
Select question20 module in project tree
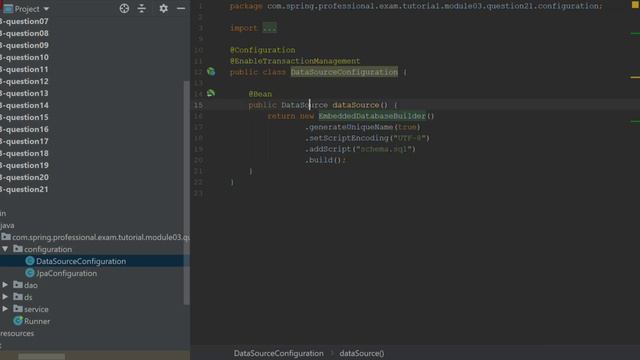coord(24,177)
